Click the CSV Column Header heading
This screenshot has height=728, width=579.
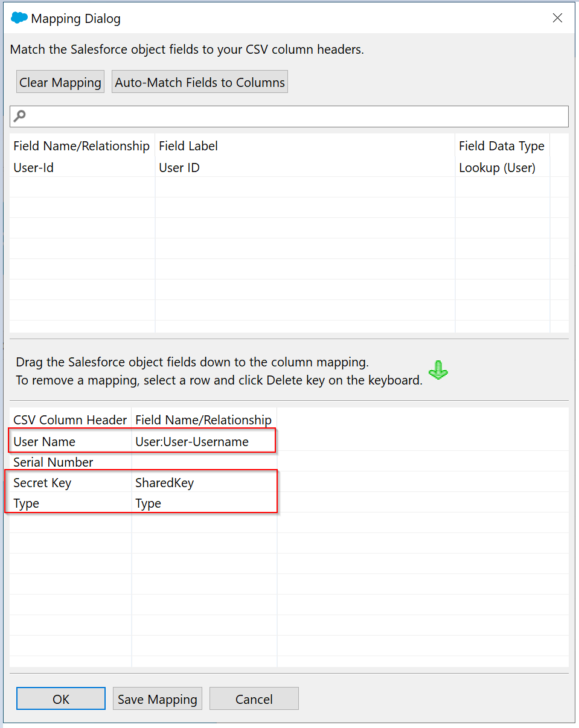coord(70,420)
